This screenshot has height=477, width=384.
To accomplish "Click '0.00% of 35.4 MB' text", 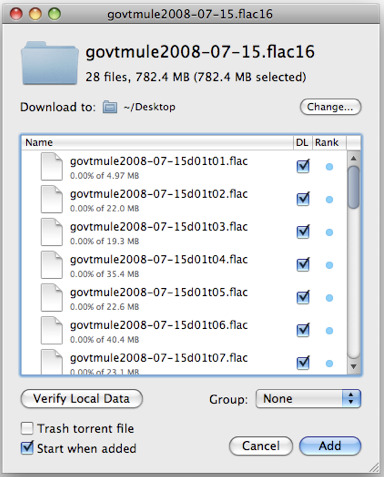I will 104,274.
